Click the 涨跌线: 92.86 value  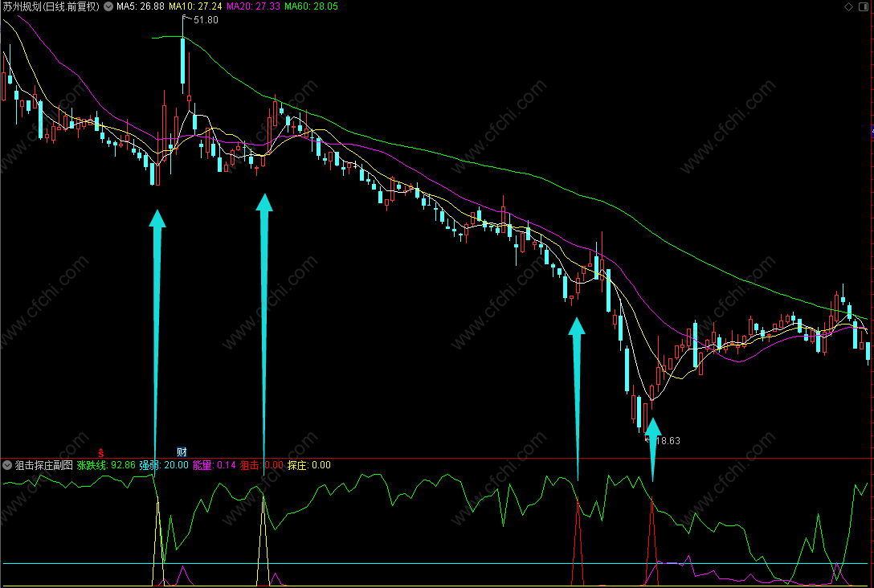(106, 465)
